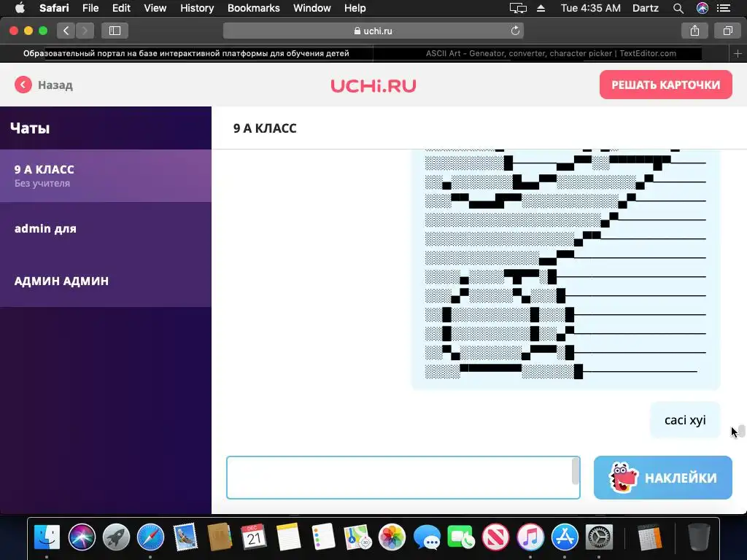Open the Safari Share button
This screenshot has width=747, height=560.
694,31
